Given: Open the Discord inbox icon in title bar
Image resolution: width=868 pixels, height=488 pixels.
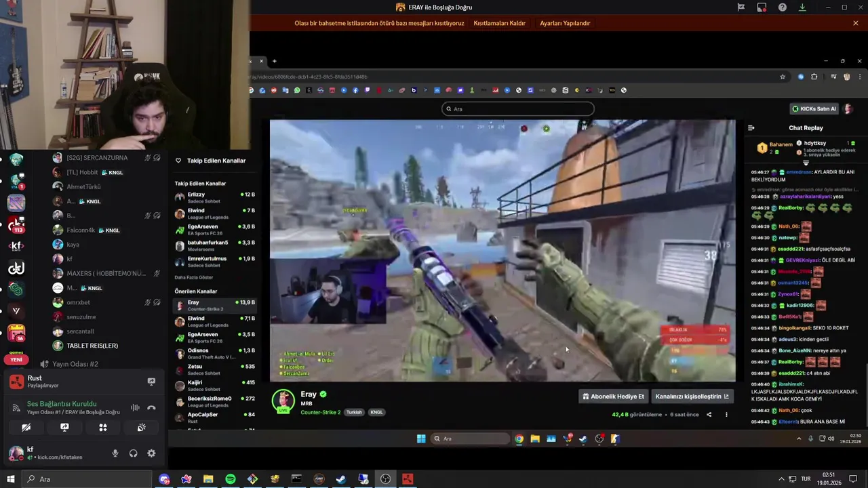Looking at the screenshot, I should pos(762,7).
